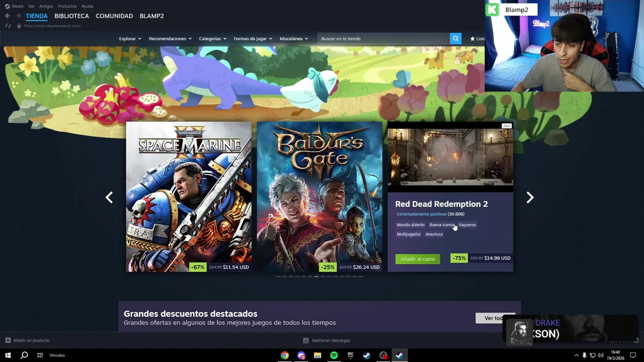Click Añadir un producto link
Image resolution: width=644 pixels, height=362 pixels.
pos(31,340)
